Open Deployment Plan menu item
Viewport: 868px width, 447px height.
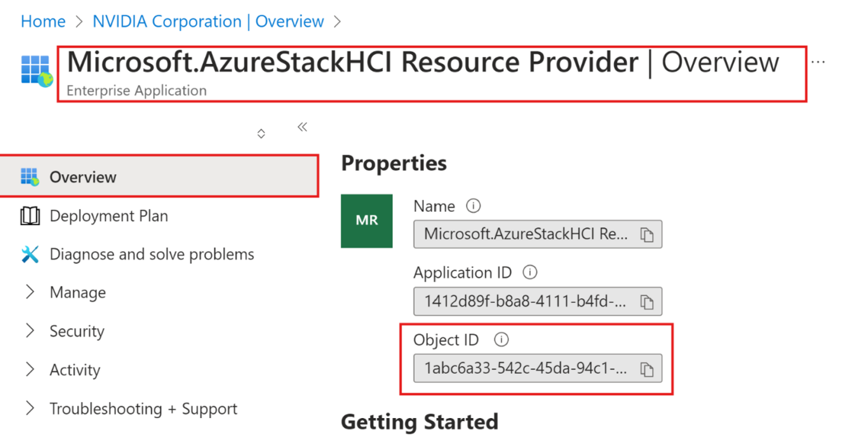108,216
